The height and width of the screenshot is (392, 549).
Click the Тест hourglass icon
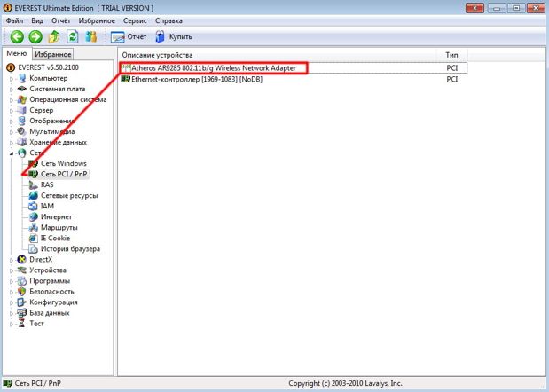click(x=21, y=324)
